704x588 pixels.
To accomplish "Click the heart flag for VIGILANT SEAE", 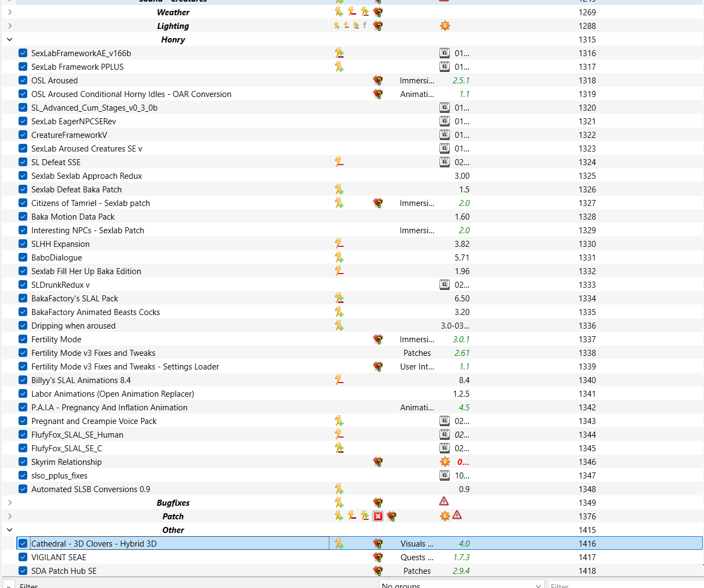I will pyautogui.click(x=378, y=557).
